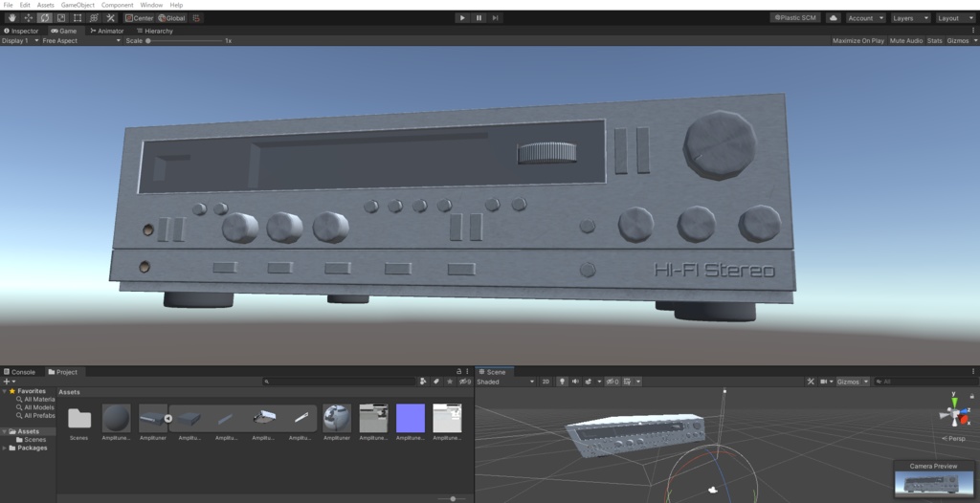Click the asset icon size slider

(x=453, y=498)
